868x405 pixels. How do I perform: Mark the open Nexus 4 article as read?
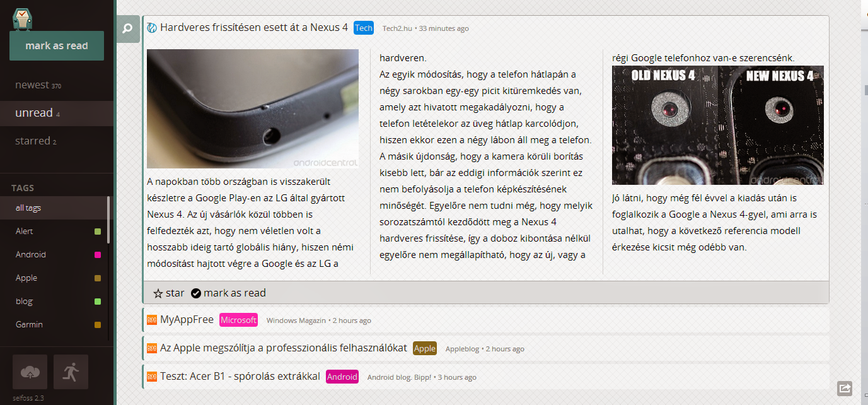228,293
